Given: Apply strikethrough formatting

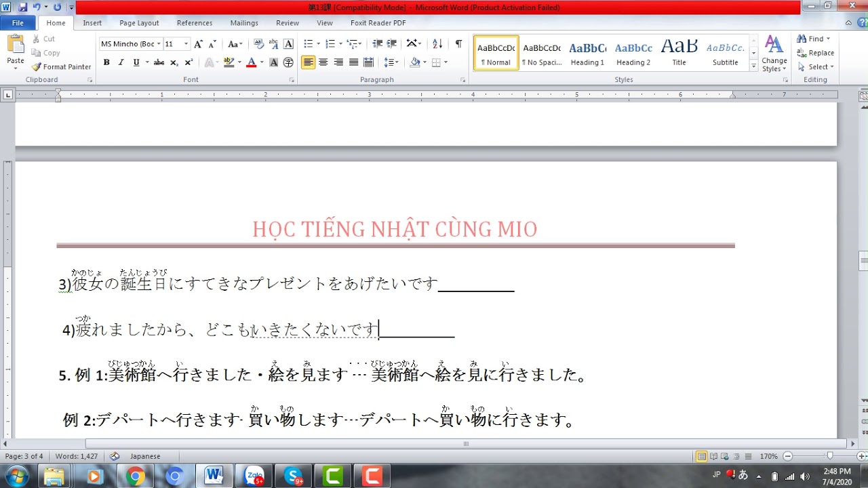Looking at the screenshot, I should coord(159,62).
